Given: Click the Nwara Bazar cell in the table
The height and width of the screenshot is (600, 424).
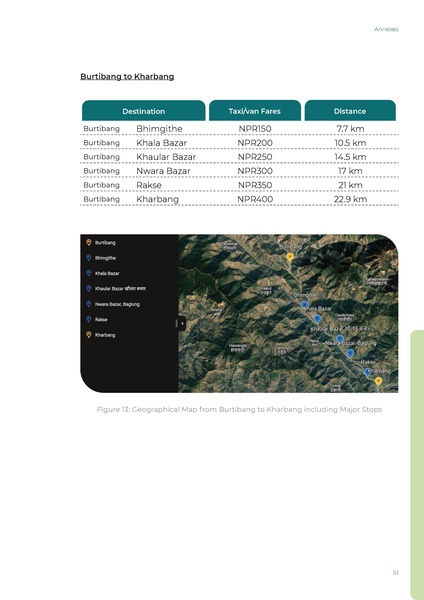Looking at the screenshot, I should (163, 171).
